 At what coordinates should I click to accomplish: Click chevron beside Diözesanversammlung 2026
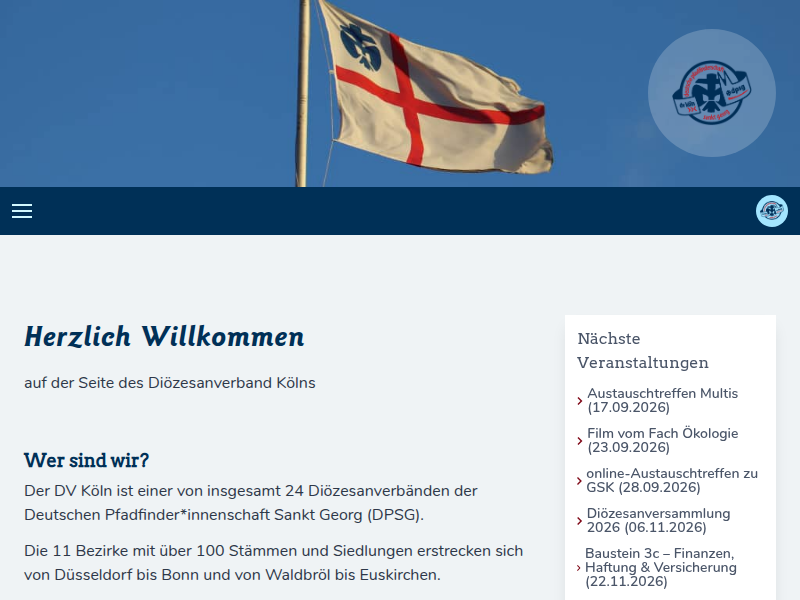pos(580,521)
